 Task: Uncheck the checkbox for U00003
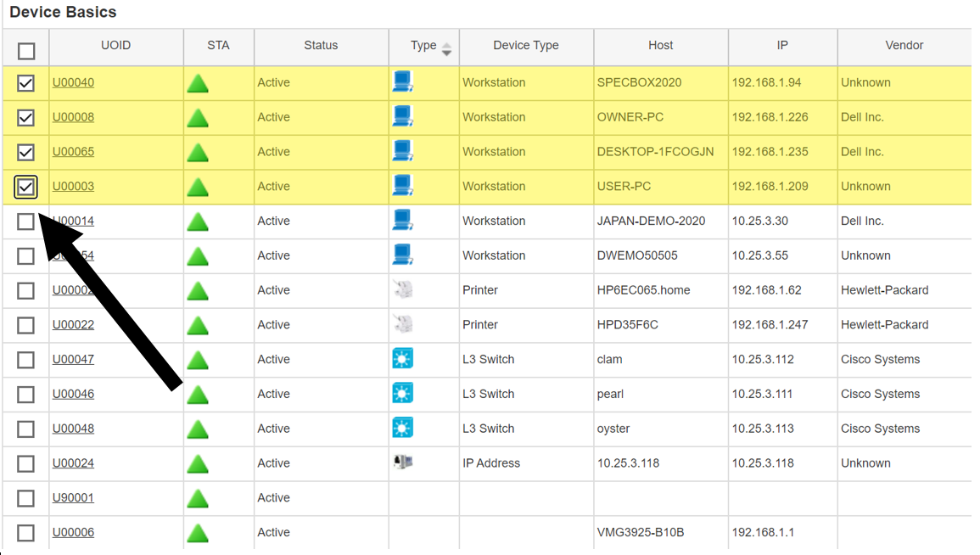25,187
